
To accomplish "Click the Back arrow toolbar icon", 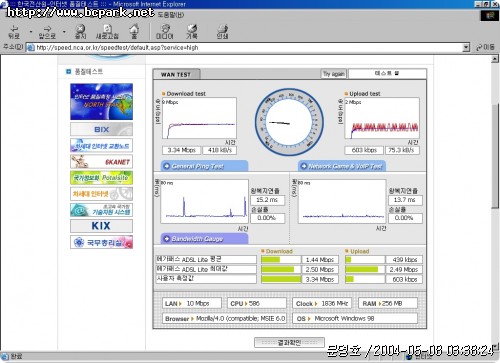I will pyautogui.click(x=14, y=32).
